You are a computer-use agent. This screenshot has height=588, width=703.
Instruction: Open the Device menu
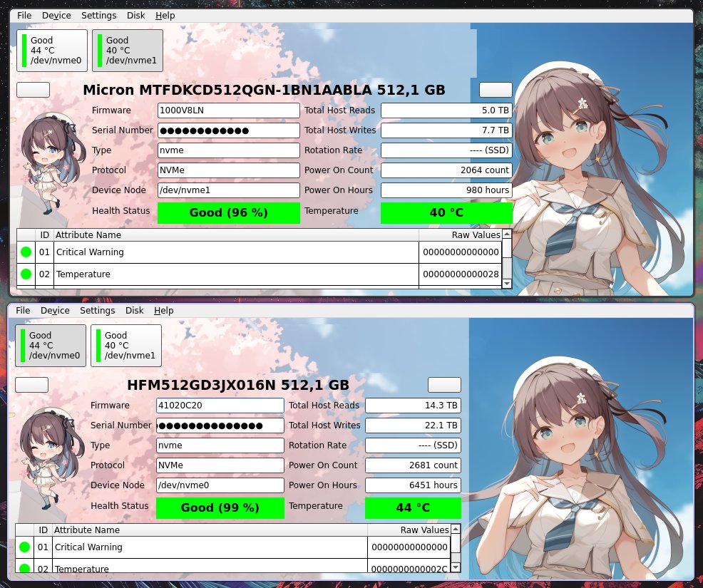click(56, 15)
